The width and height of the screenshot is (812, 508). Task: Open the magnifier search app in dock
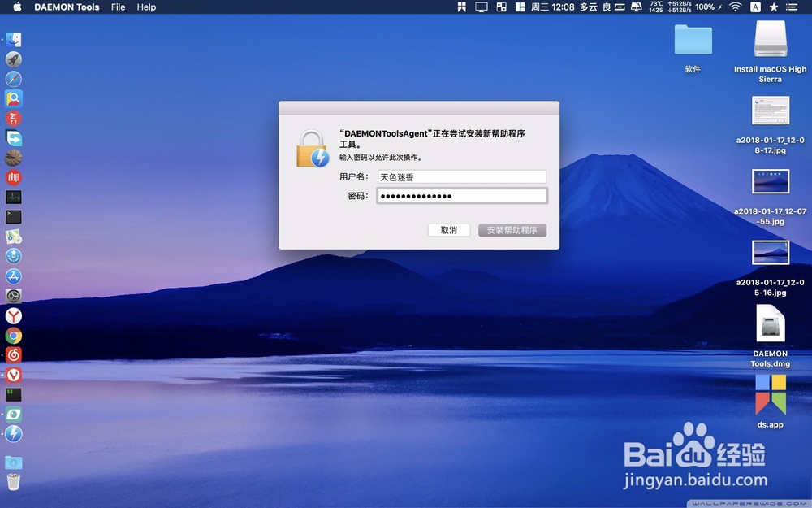14,98
